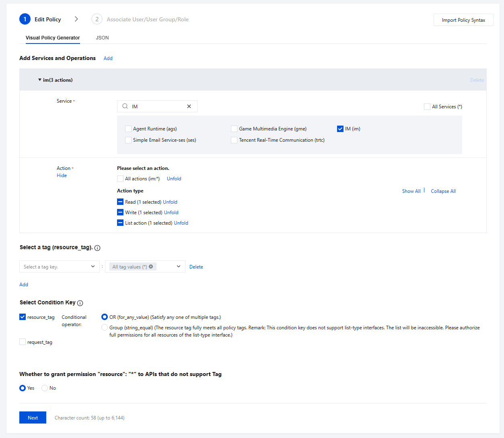Screen dimensions: 504x438
Task: Enable the request_tag condition key
Action: pos(23,342)
